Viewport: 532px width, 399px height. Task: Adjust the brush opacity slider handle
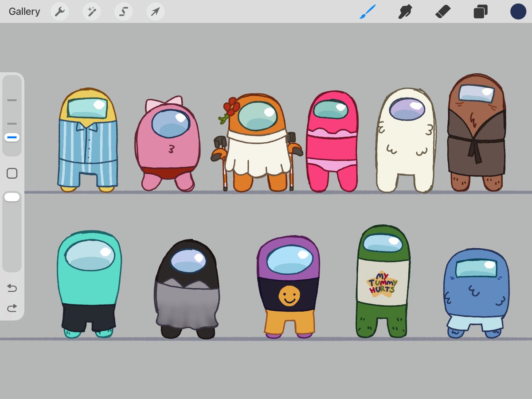tap(12, 197)
